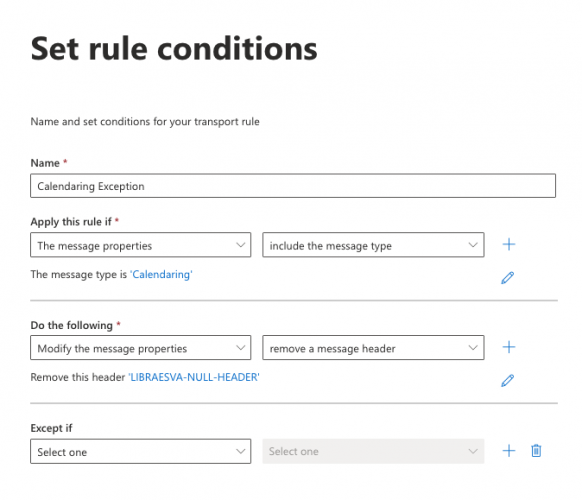The image size is (582, 500).
Task: Add another condition to Apply this rule if
Action: [509, 245]
